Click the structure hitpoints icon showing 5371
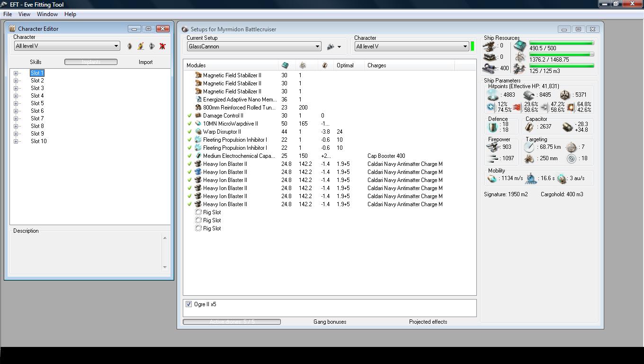This screenshot has width=644, height=364. pos(565,95)
